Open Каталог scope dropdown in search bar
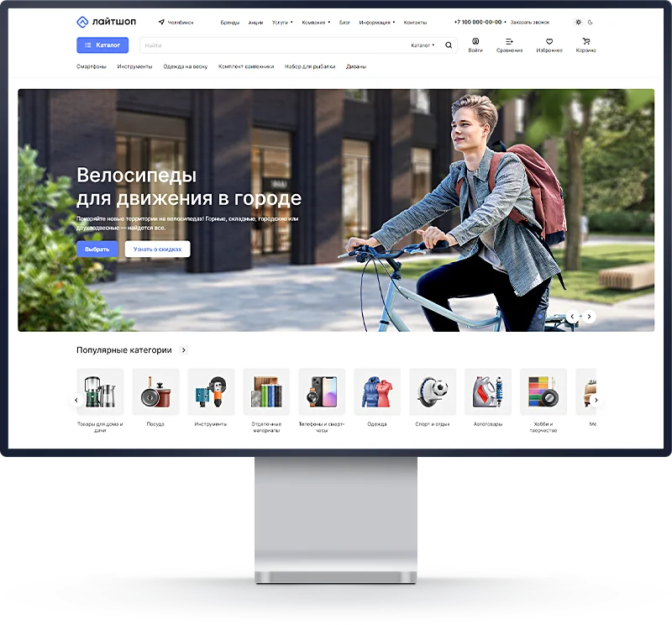 [x=423, y=45]
